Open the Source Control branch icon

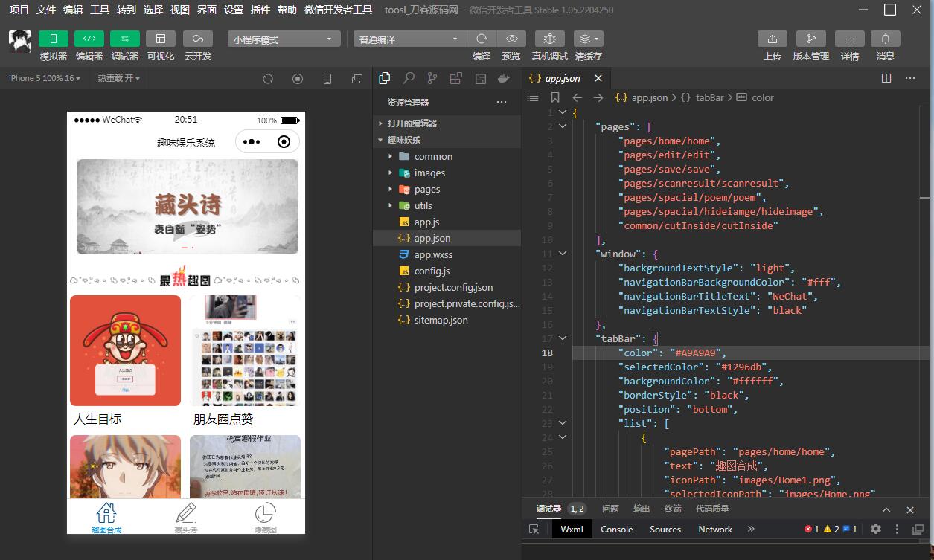pyautogui.click(x=432, y=78)
